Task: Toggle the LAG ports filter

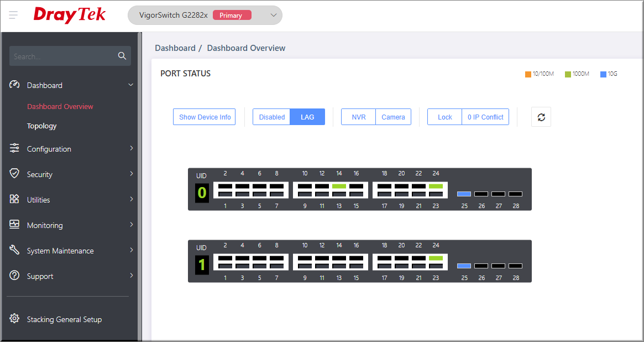Action: click(x=307, y=117)
